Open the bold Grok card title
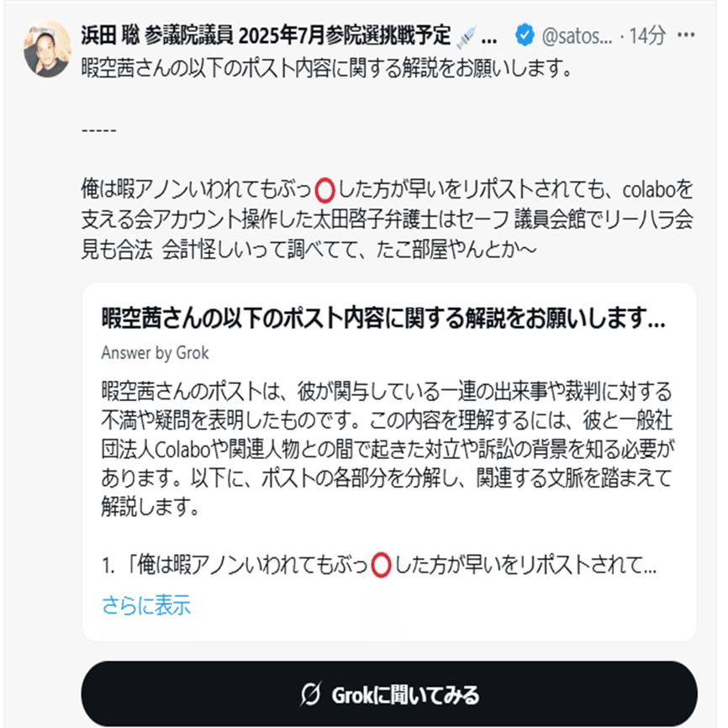The image size is (728, 728). pyautogui.click(x=383, y=318)
